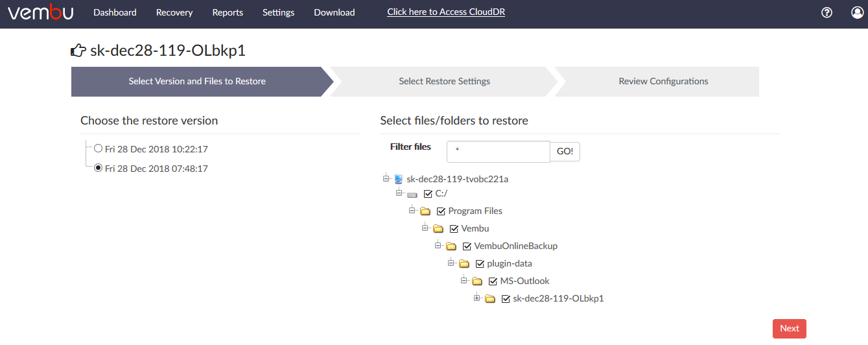Select restore version Fri 28 Dec 2018 10:22:17

click(x=99, y=149)
